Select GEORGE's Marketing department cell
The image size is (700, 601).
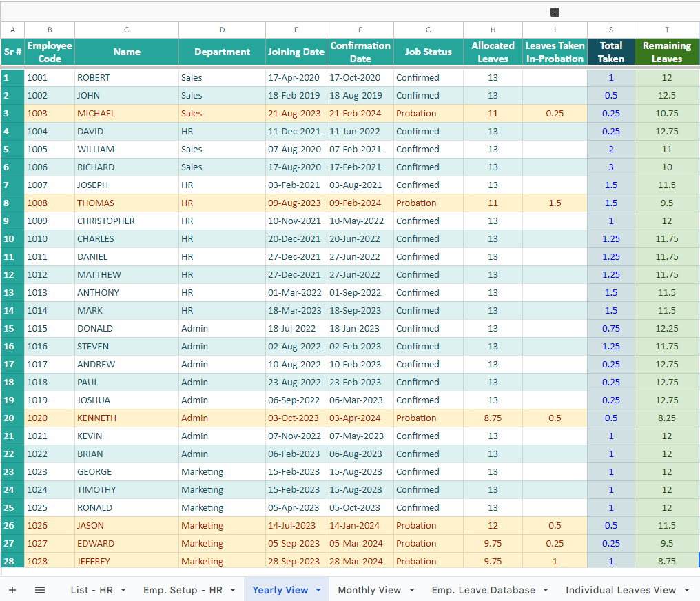click(x=222, y=472)
